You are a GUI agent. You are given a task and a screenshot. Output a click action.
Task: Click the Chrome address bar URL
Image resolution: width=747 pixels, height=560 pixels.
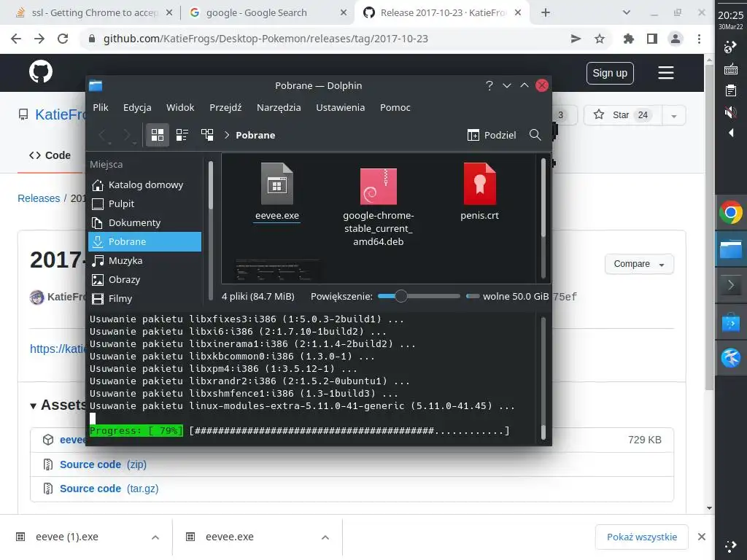[x=266, y=39]
